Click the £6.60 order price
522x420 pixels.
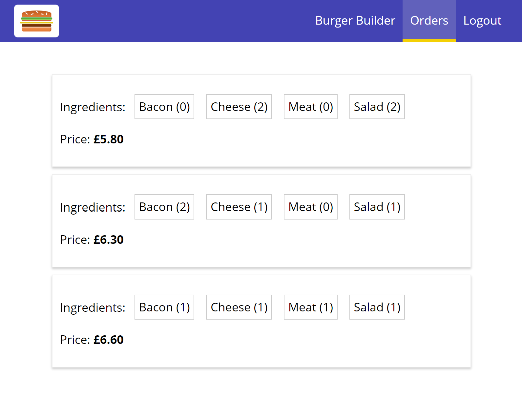(108, 340)
